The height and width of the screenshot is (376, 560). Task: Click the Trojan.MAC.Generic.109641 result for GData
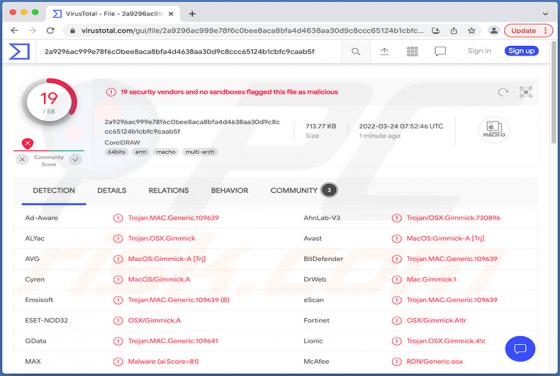click(x=173, y=341)
